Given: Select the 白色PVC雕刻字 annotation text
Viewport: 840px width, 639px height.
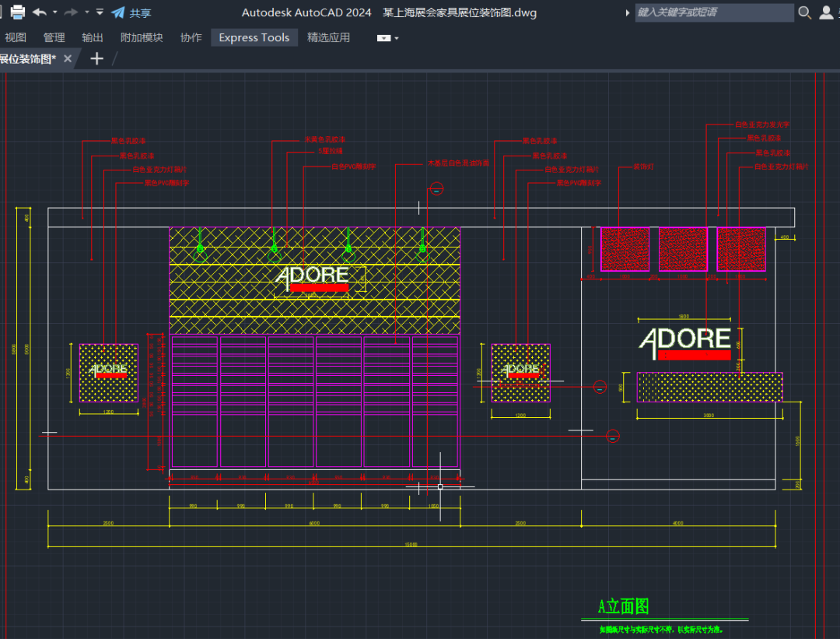Looking at the screenshot, I should (x=354, y=167).
